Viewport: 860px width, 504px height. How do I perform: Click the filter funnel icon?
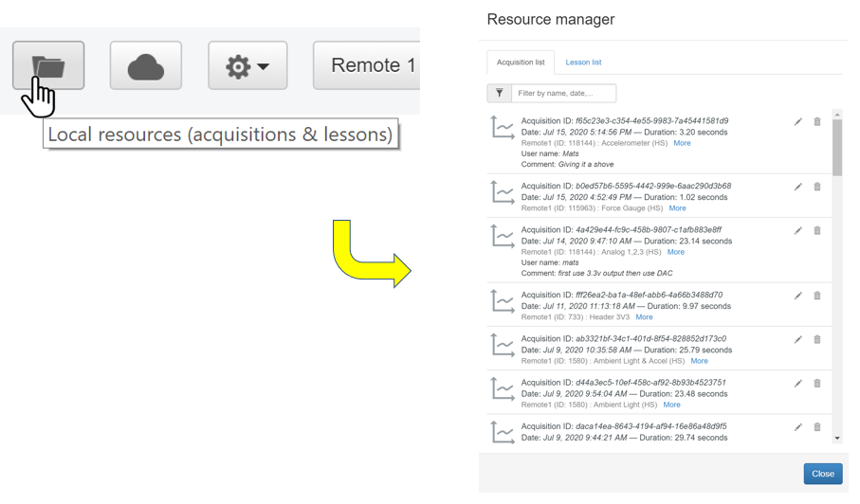tap(499, 93)
